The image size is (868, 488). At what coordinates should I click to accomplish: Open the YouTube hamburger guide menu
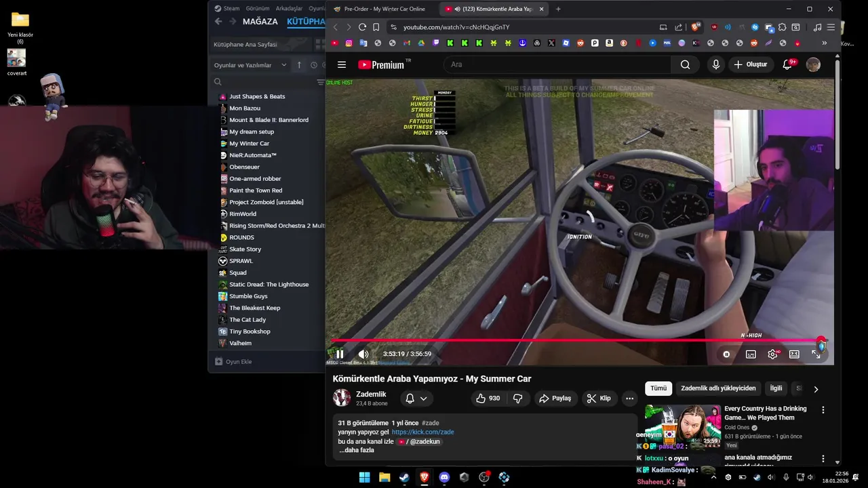click(x=342, y=64)
